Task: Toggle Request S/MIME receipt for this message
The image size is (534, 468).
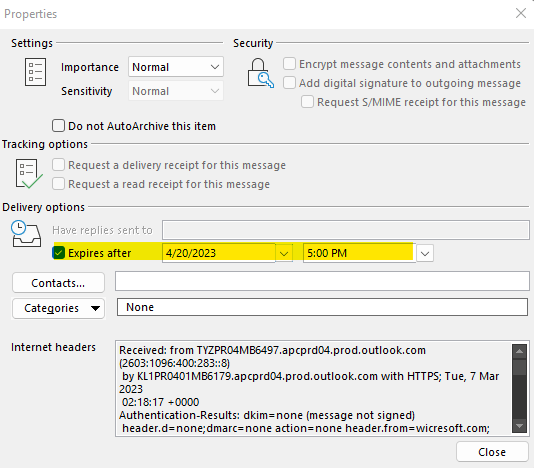Action: [x=307, y=102]
